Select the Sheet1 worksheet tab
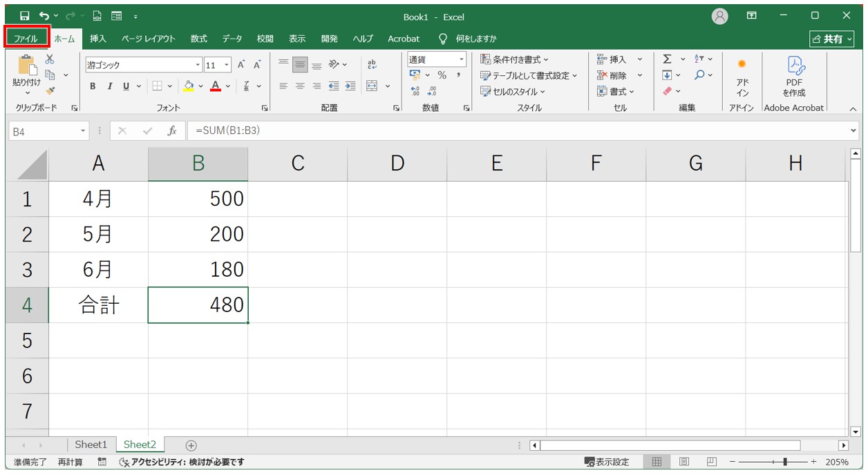 pos(91,445)
